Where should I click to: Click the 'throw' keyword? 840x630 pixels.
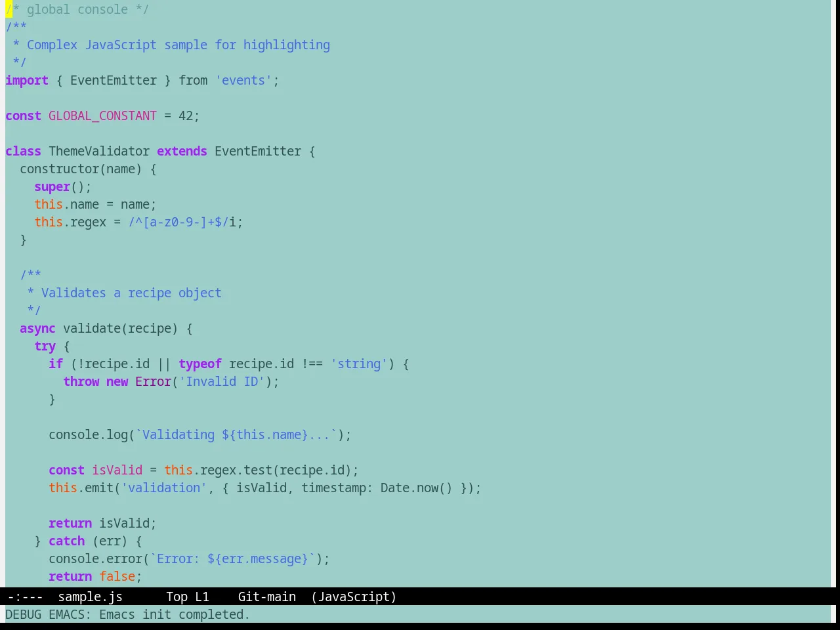(81, 381)
